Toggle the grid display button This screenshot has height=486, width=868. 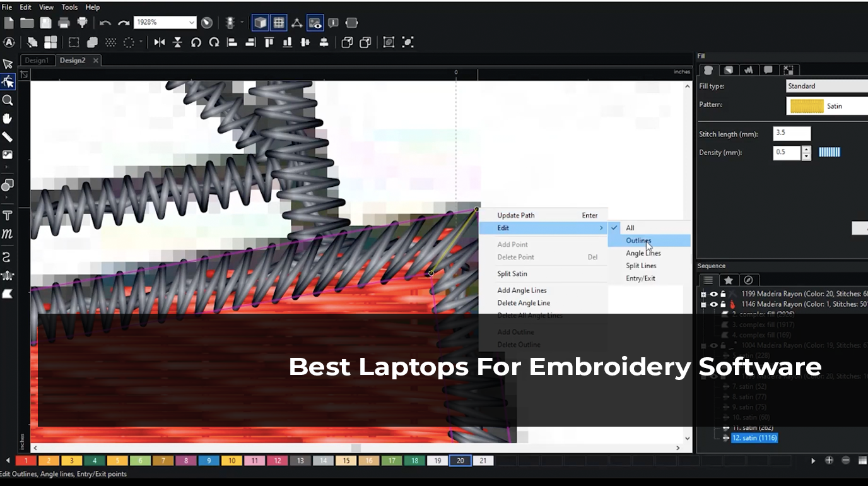[278, 23]
